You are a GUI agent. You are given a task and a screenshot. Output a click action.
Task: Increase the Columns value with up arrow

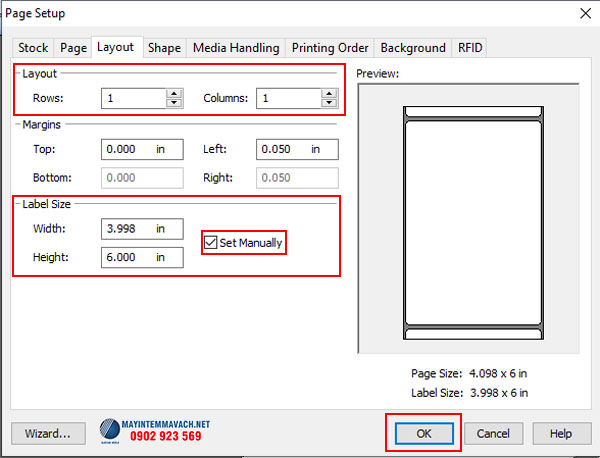[x=330, y=94]
